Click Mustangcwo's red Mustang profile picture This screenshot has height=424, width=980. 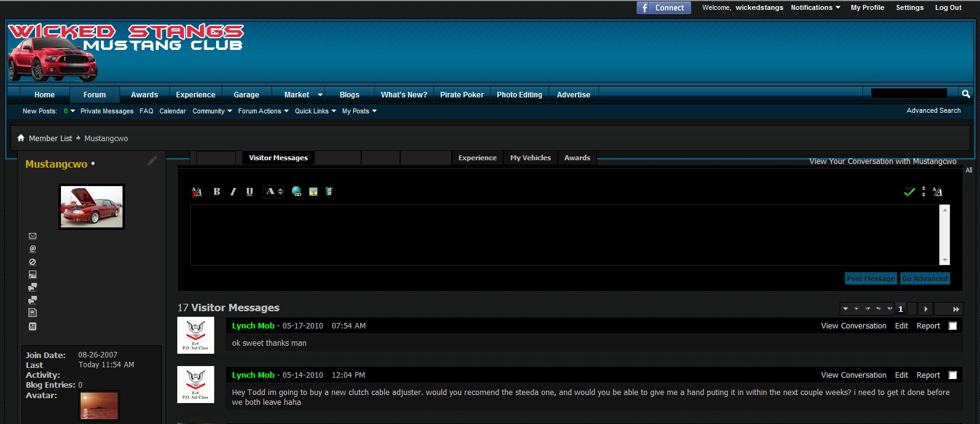coord(92,207)
